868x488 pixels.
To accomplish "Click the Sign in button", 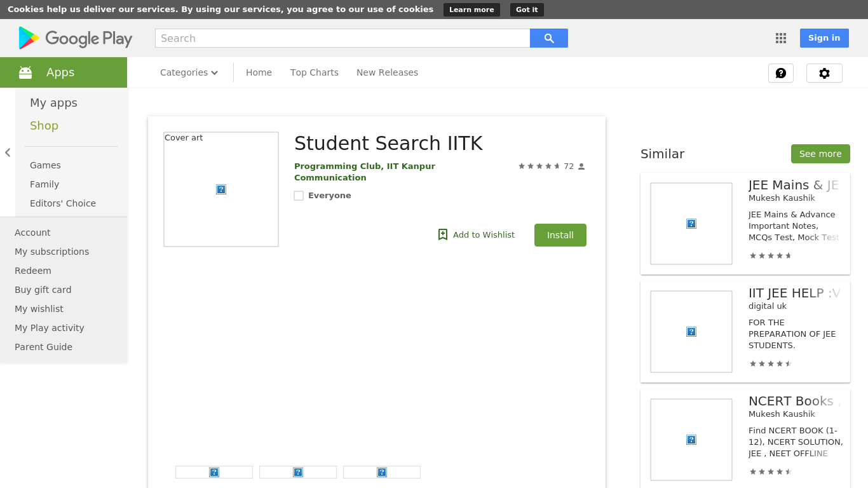I will tap(824, 38).
